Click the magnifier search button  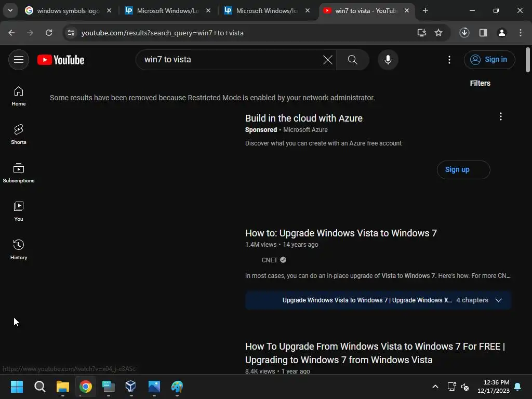pyautogui.click(x=353, y=60)
